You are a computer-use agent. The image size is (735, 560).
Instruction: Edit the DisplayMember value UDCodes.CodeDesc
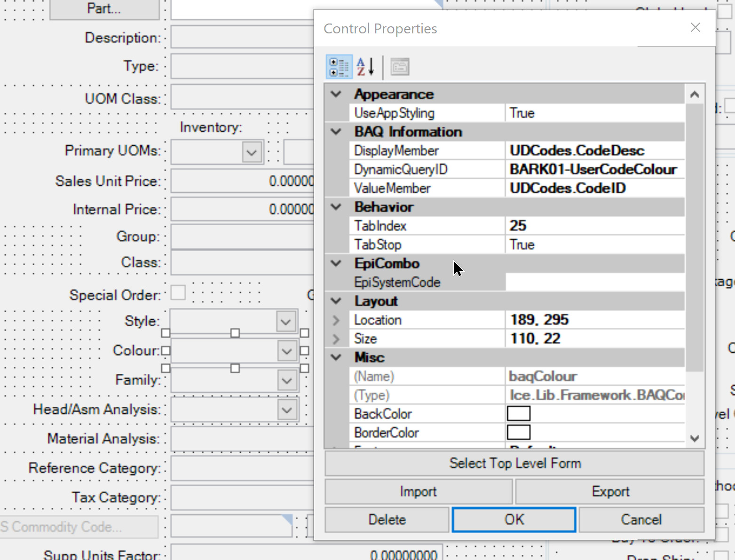(x=595, y=150)
